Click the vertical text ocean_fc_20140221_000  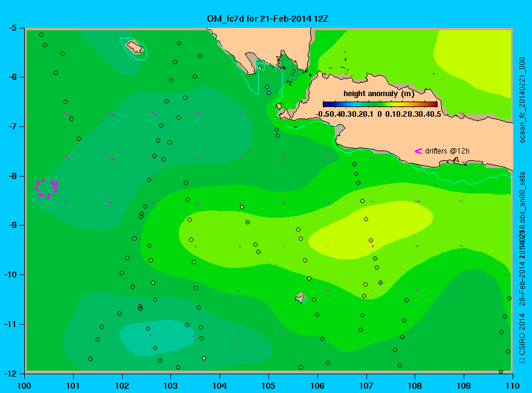pyautogui.click(x=522, y=100)
